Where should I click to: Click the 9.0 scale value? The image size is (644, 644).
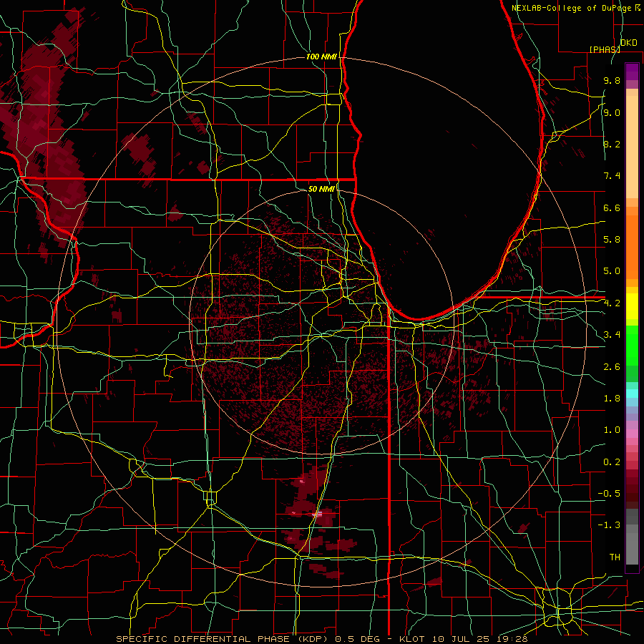tap(612, 112)
